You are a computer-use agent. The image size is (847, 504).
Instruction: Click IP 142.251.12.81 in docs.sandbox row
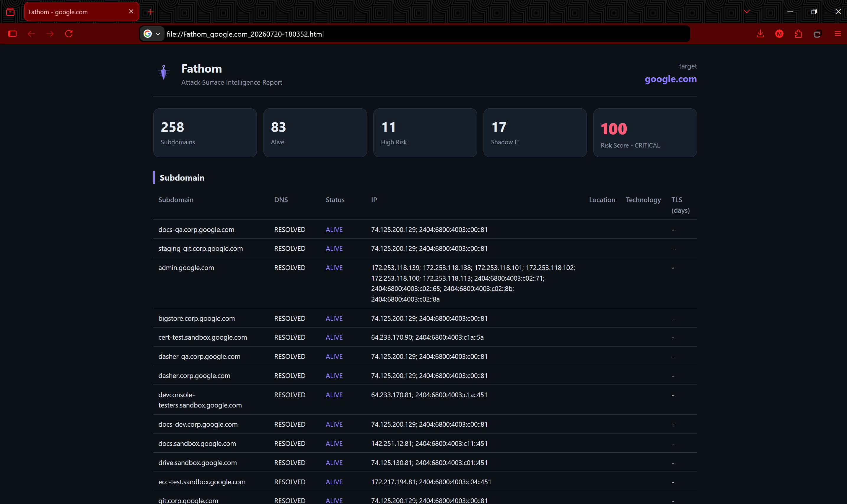click(391, 444)
